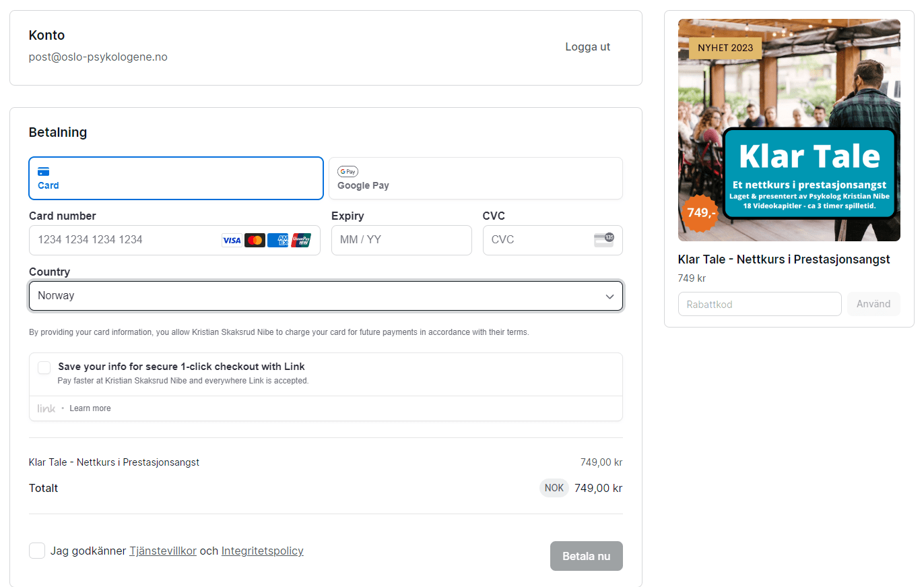Click the UnionPay logo

(x=301, y=241)
